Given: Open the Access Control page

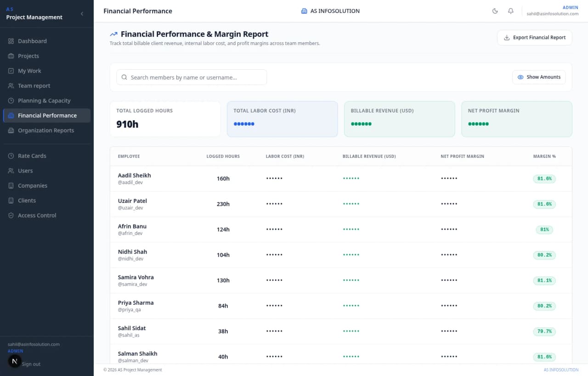Looking at the screenshot, I should 47,215.
